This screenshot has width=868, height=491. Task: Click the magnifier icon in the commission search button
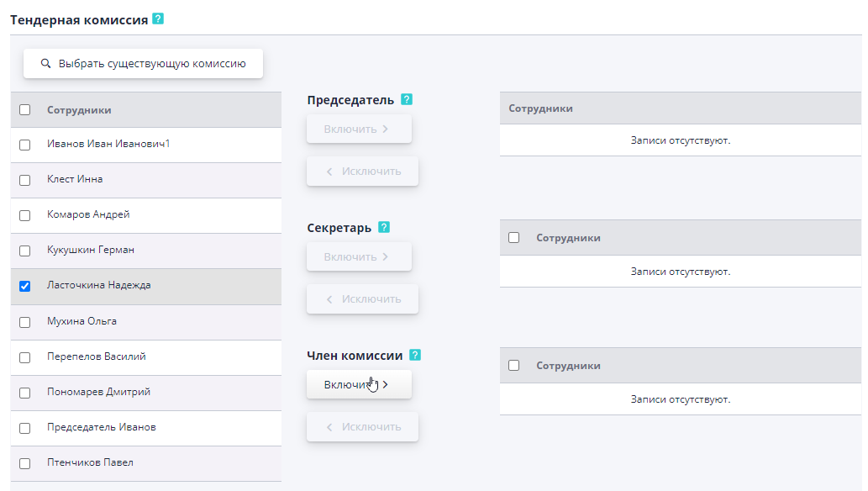pos(46,63)
